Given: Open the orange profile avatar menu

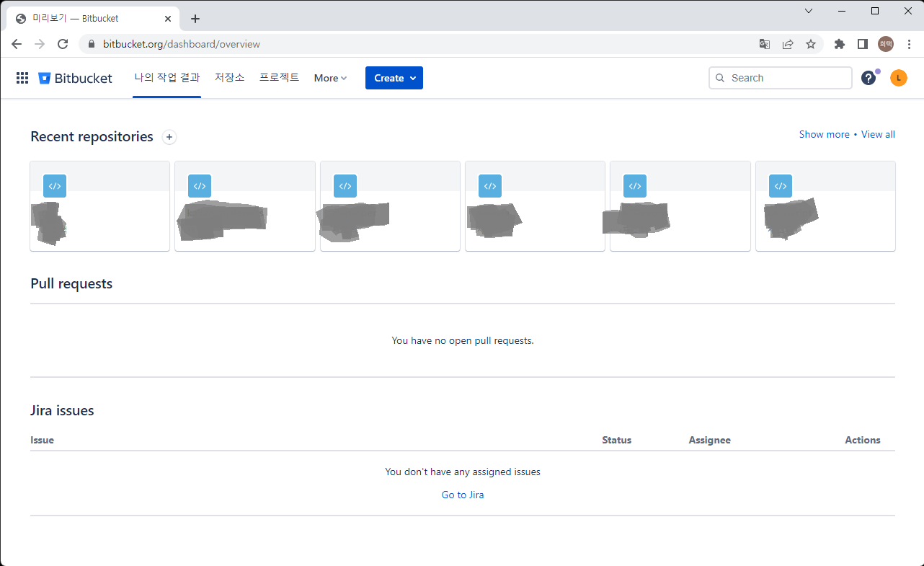Looking at the screenshot, I should click(x=898, y=78).
